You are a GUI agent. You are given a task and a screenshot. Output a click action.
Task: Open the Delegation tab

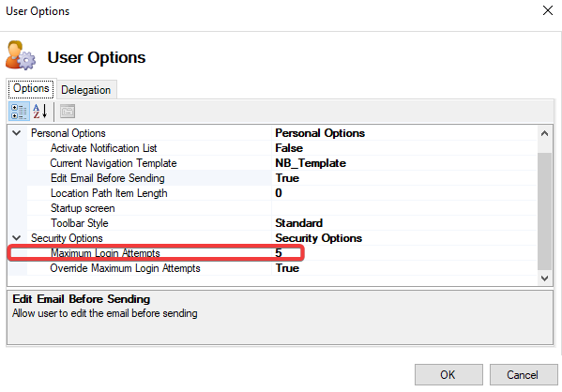pyautogui.click(x=86, y=90)
